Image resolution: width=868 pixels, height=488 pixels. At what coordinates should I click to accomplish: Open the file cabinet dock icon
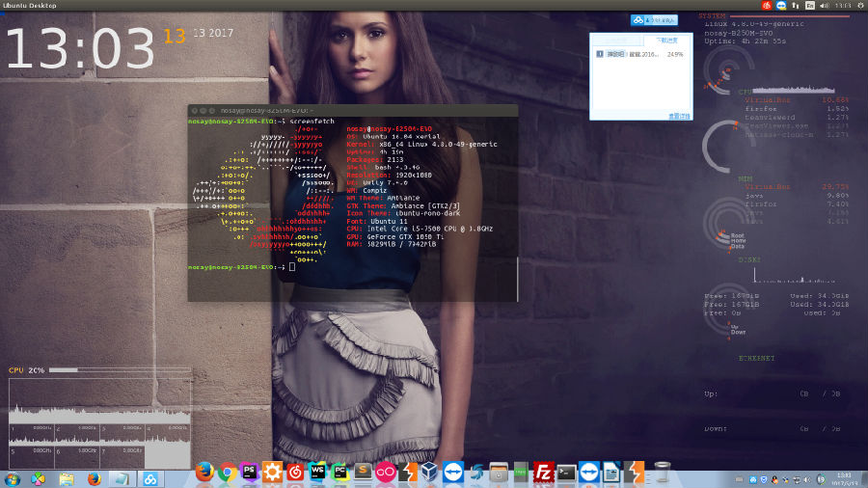[499, 472]
